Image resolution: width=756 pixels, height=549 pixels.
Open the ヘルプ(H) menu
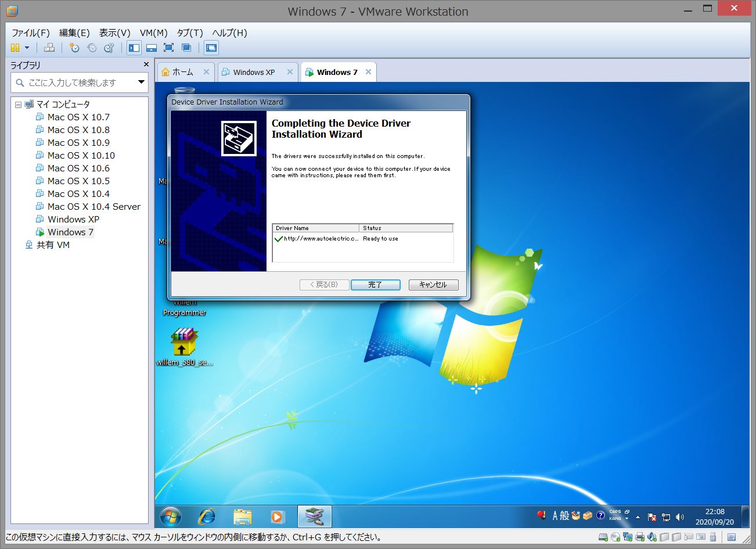(x=229, y=33)
